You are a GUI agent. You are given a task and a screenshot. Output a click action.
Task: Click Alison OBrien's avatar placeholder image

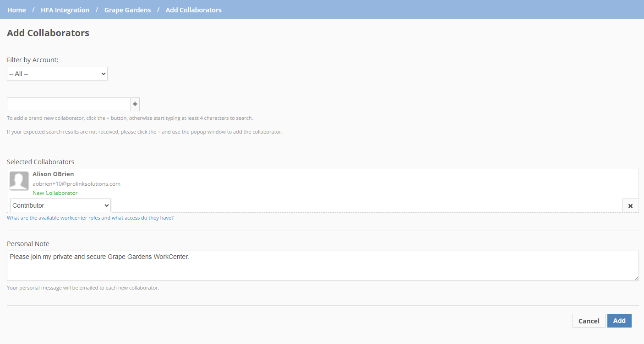(18, 181)
